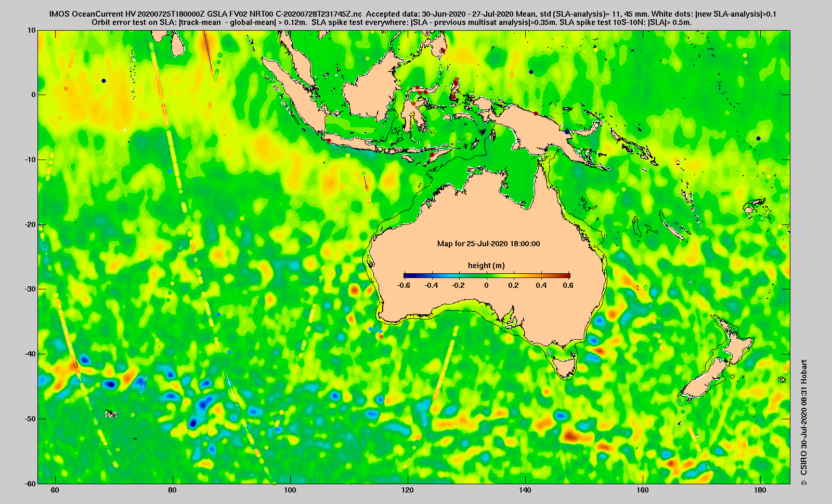Click latitude axis label -40
This screenshot has height=504, width=832.
point(31,354)
